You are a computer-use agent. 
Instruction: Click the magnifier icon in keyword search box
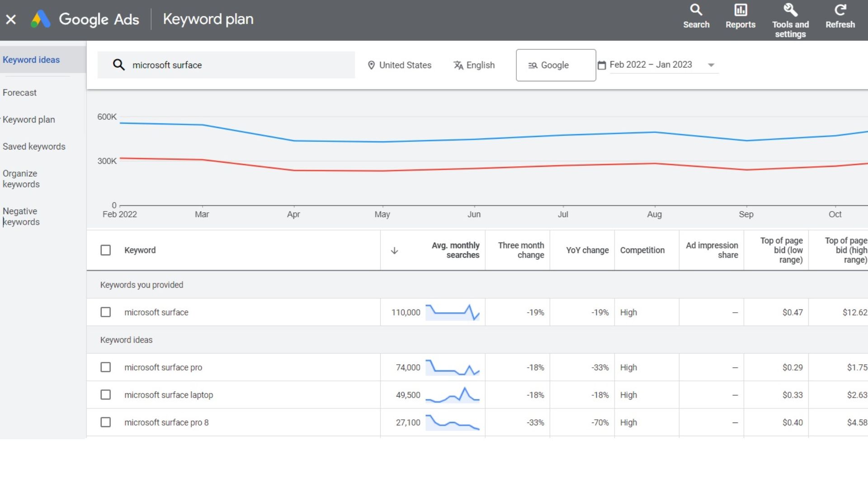(118, 65)
